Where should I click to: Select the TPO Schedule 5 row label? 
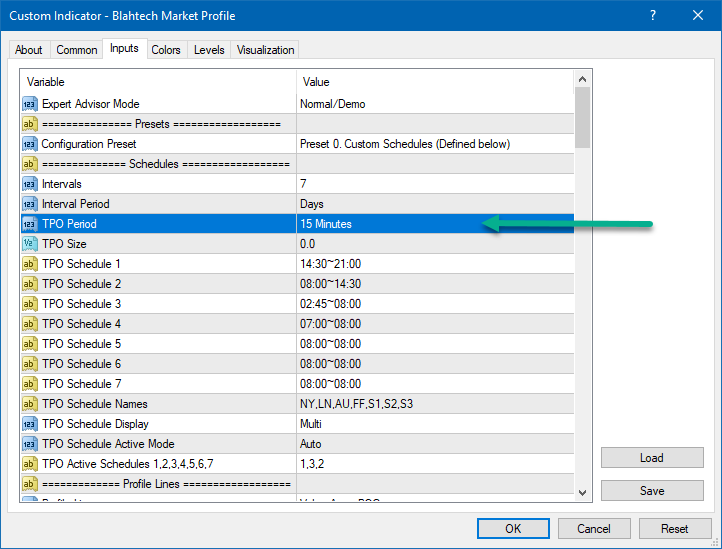pos(82,344)
